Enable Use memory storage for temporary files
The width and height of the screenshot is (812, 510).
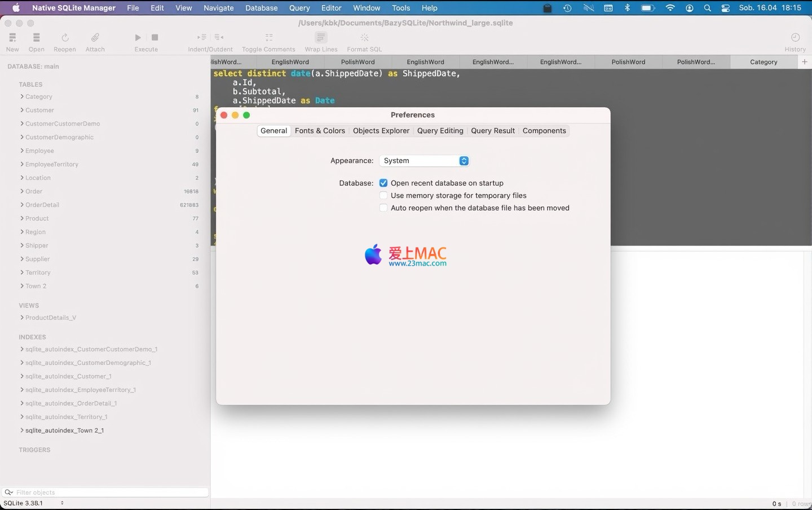click(x=383, y=196)
